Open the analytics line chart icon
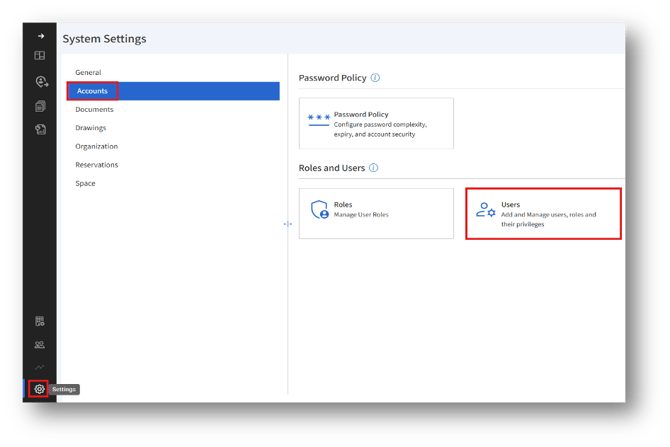This screenshot has width=670, height=447. (40, 368)
